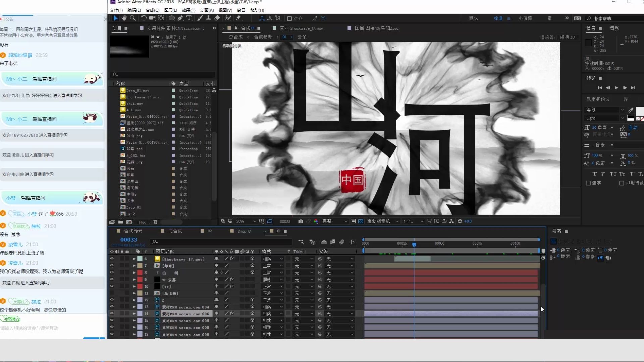Switch to the 总合成 timeline tab
The width and height of the screenshot is (644, 362).
tap(175, 231)
